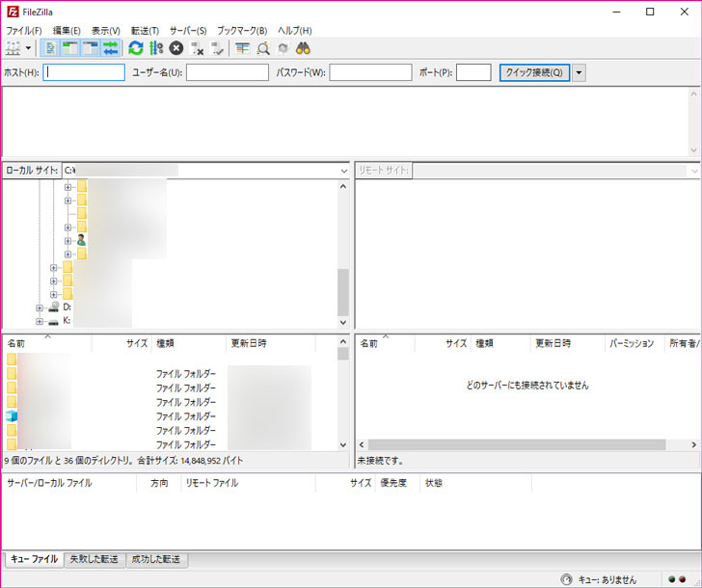The width and height of the screenshot is (702, 588).
Task: Toggle remote directory tree display
Action: tap(91, 48)
